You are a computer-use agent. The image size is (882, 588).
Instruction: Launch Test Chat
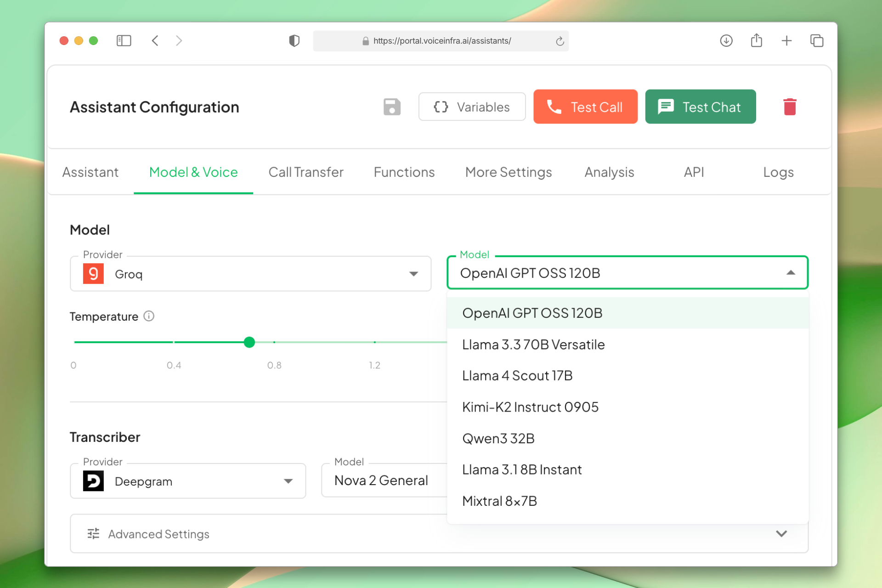pos(700,107)
